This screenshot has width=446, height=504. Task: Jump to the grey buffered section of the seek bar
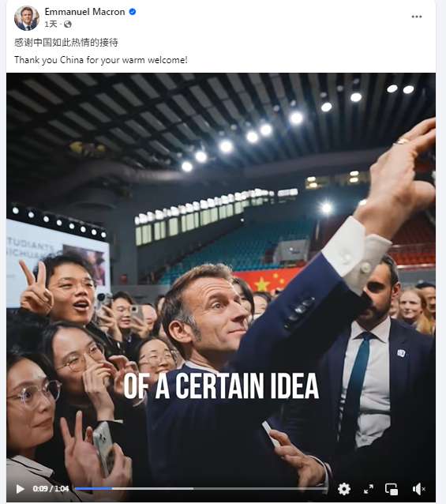(153, 488)
